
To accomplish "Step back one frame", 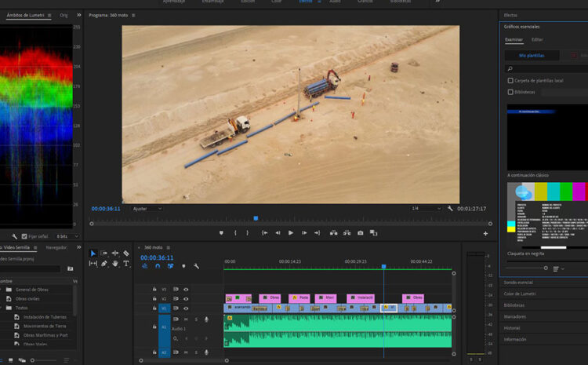I will [x=278, y=233].
